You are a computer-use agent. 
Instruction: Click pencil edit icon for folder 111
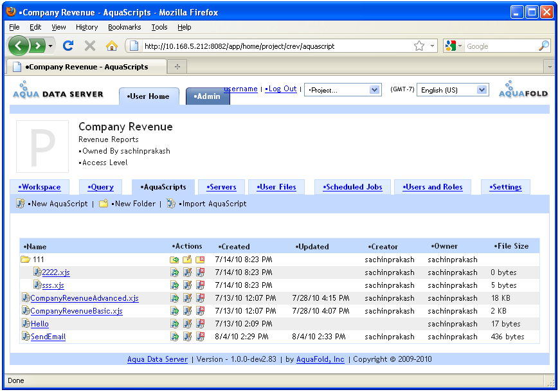point(187,260)
